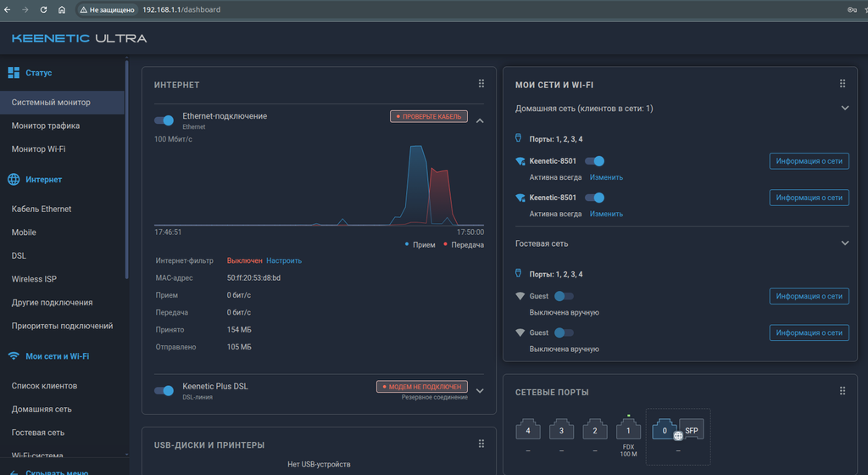
Task: Collapse the Домашняя сеть section
Action: click(x=845, y=108)
